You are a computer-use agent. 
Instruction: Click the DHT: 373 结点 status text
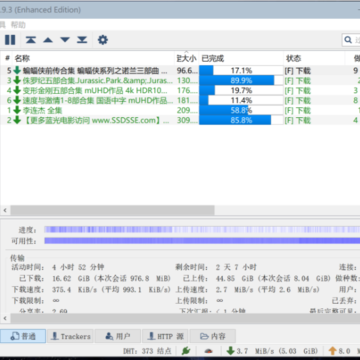pyautogui.click(x=147, y=351)
